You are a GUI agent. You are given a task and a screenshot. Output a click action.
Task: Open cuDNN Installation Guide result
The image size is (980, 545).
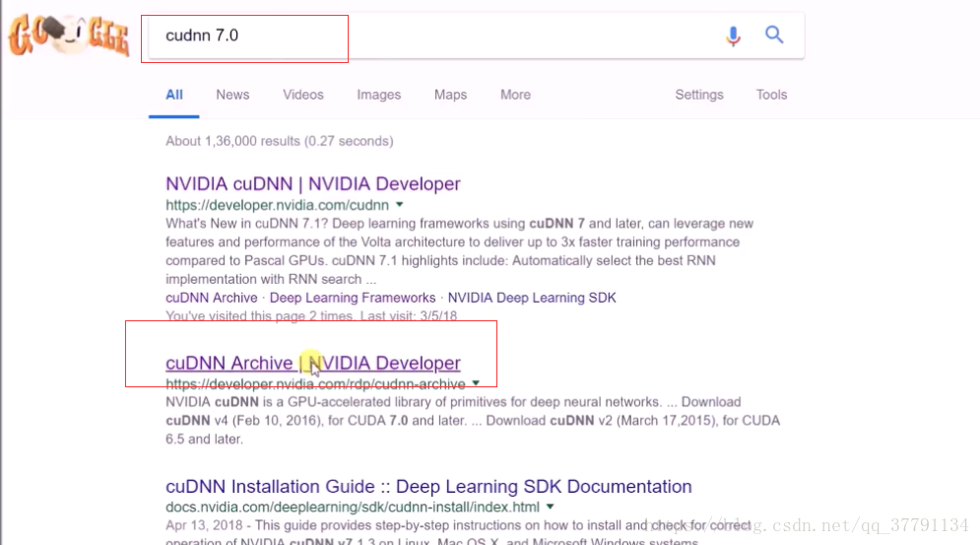(428, 487)
